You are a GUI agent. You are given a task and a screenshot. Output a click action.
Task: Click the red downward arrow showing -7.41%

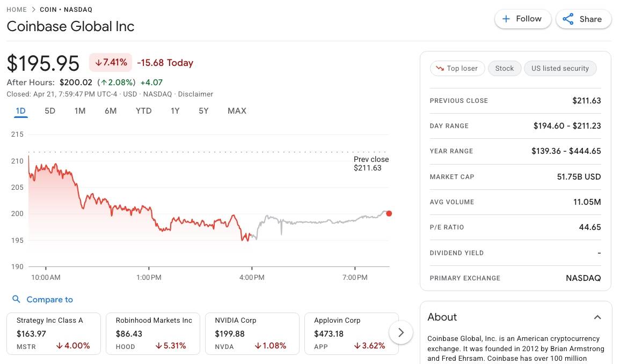click(x=99, y=62)
